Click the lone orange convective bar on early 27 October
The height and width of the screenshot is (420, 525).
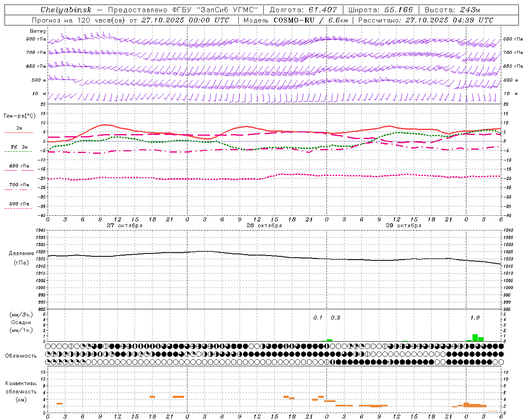[x=59, y=404]
